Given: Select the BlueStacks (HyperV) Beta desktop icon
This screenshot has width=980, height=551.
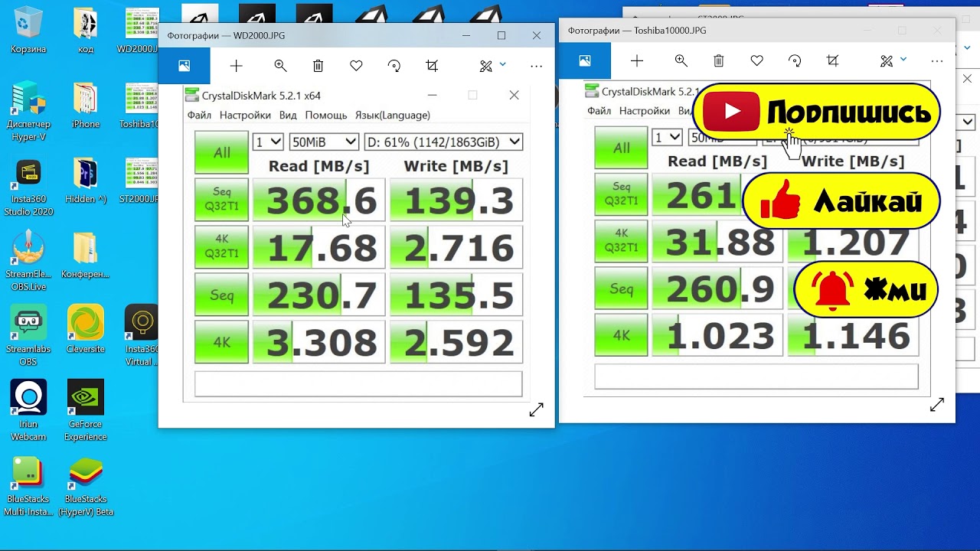Looking at the screenshot, I should coord(86,487).
